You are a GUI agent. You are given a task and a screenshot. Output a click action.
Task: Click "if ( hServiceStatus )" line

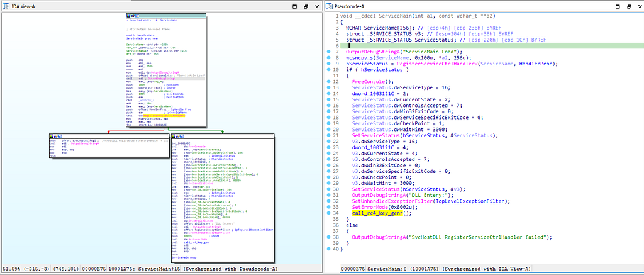377,69
